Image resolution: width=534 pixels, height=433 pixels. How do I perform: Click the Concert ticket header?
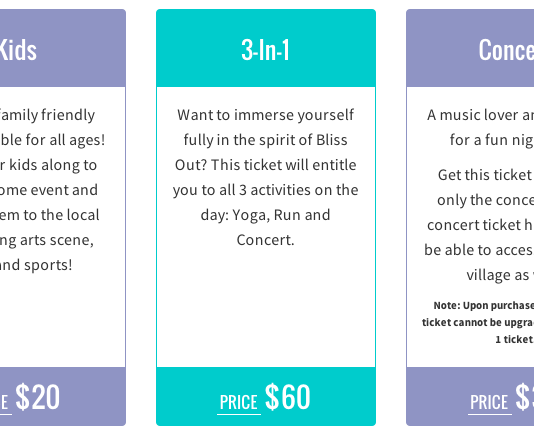[x=470, y=48]
